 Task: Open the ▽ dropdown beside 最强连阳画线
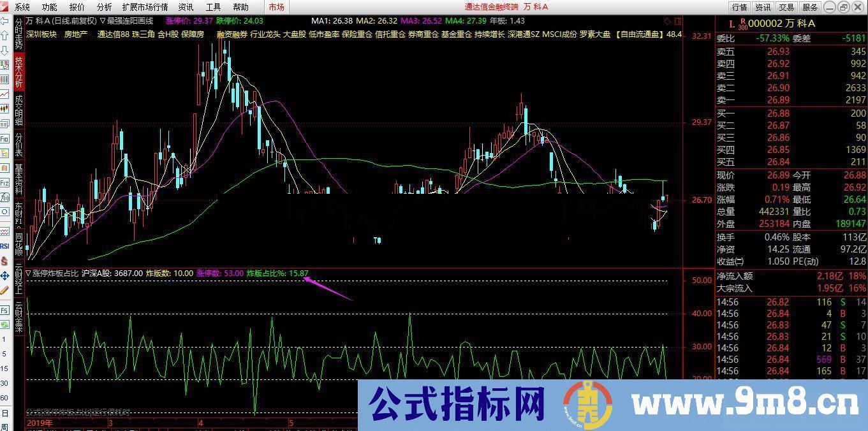pyautogui.click(x=103, y=20)
